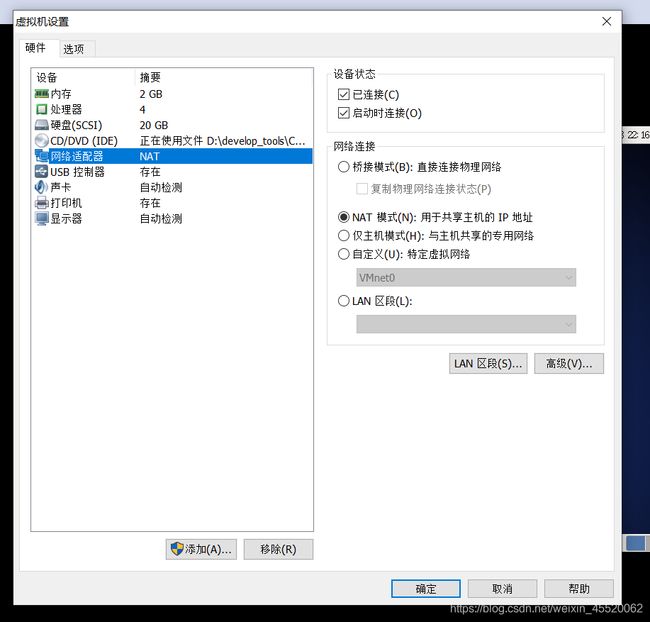Screen dimensions: 650x622
Task: Click the sound card (声卡) speaker icon
Action: [x=41, y=187]
